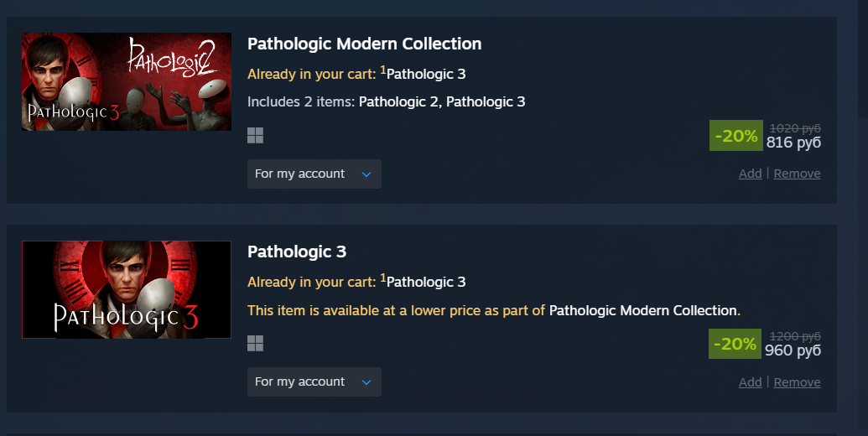Expand the account dropdown for Pathologic Modern Collection

314,174
